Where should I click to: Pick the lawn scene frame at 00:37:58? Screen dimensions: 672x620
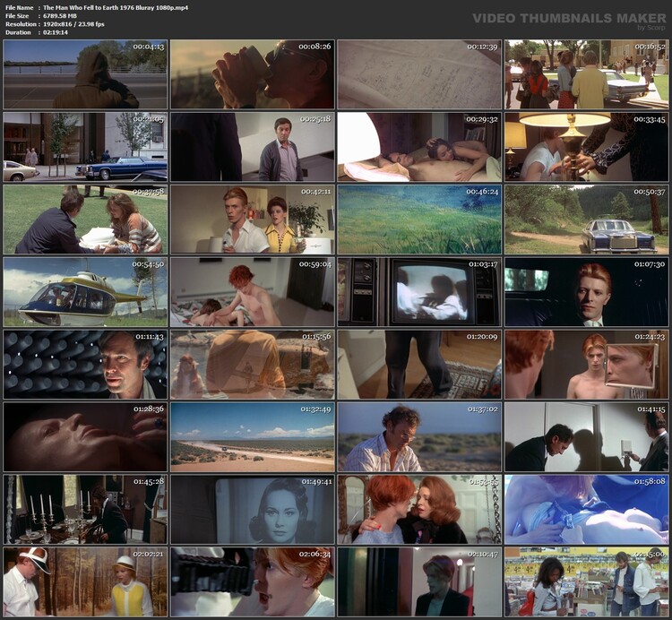(85, 220)
